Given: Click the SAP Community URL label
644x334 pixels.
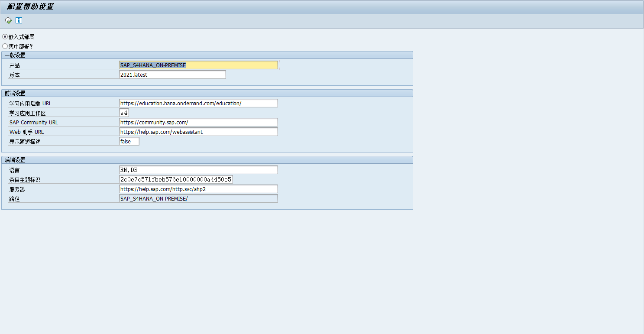Looking at the screenshot, I should (x=33, y=123).
